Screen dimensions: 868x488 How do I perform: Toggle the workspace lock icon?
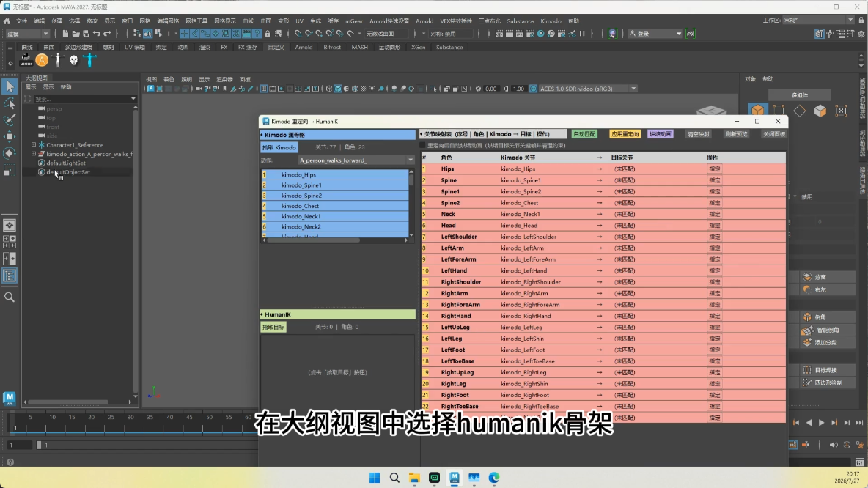[x=861, y=21]
